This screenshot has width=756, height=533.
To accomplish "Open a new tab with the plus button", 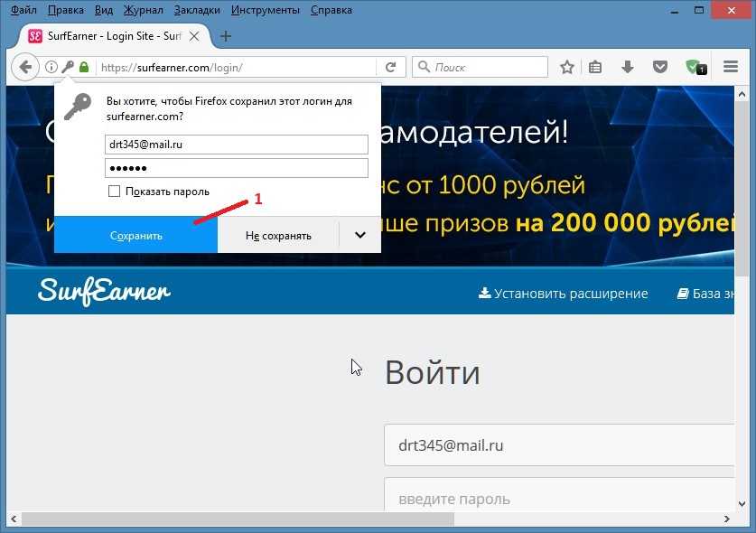I will [x=225, y=36].
